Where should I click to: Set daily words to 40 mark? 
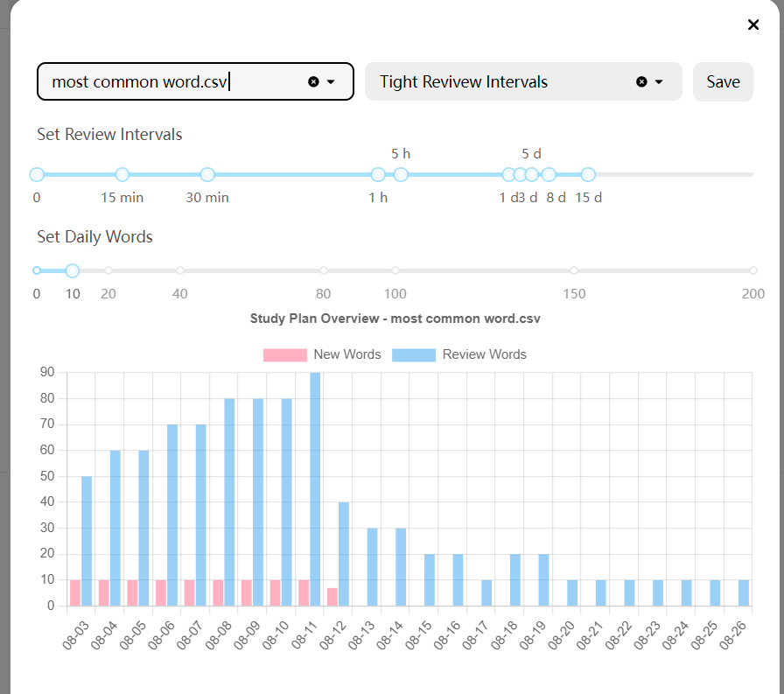180,270
